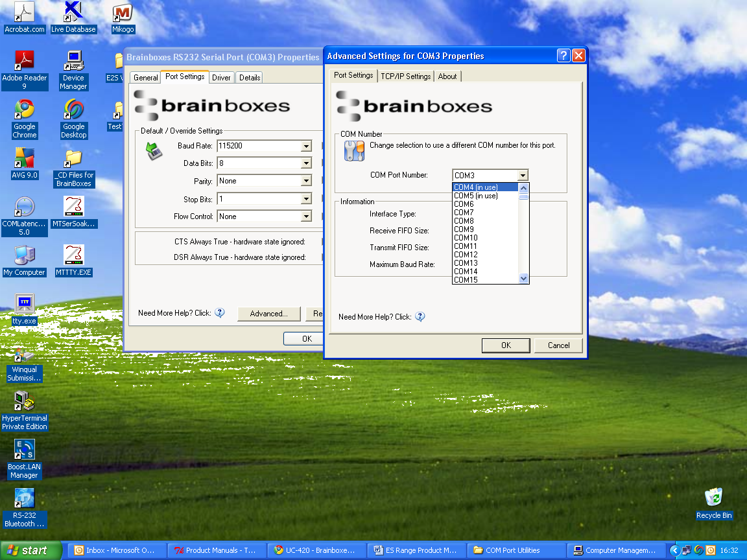
Task: Open the Baud Rate dropdown
Action: point(305,146)
